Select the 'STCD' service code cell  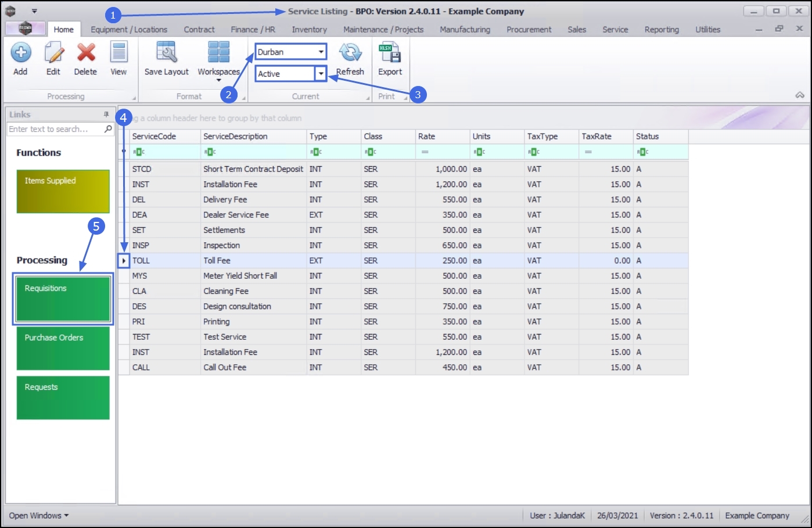[x=166, y=169]
